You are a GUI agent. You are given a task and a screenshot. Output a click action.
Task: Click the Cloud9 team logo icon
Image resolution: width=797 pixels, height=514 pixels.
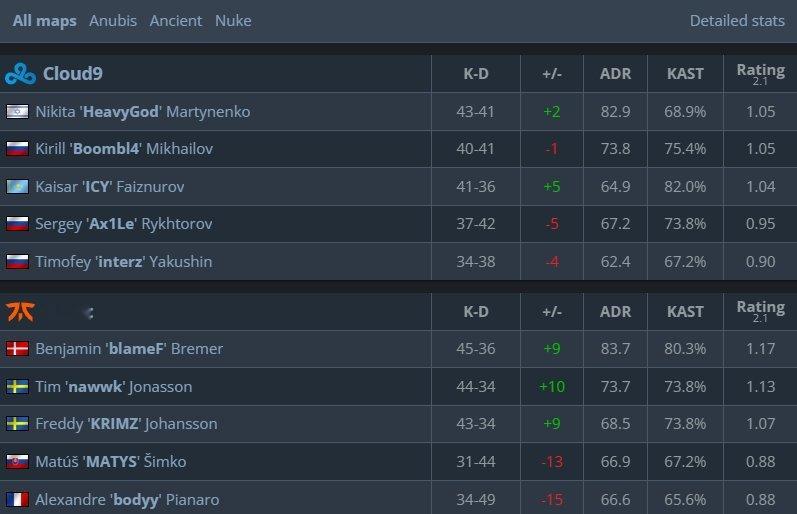click(20, 74)
